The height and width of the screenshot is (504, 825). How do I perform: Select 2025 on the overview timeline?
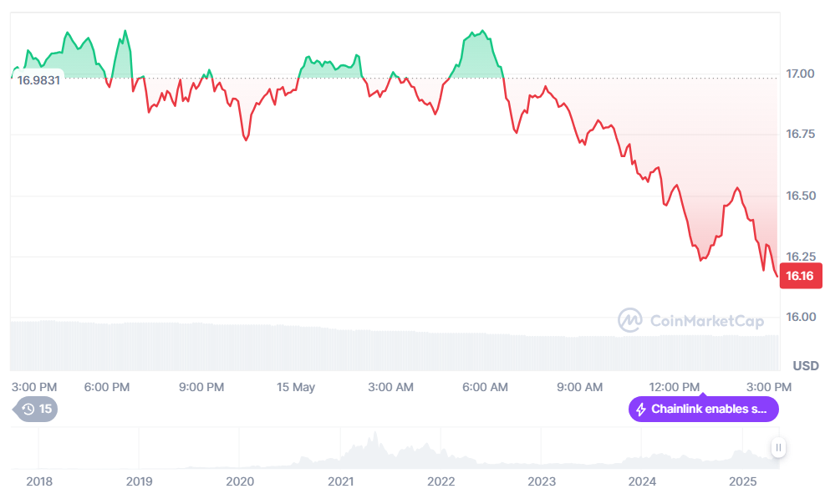[x=742, y=481]
